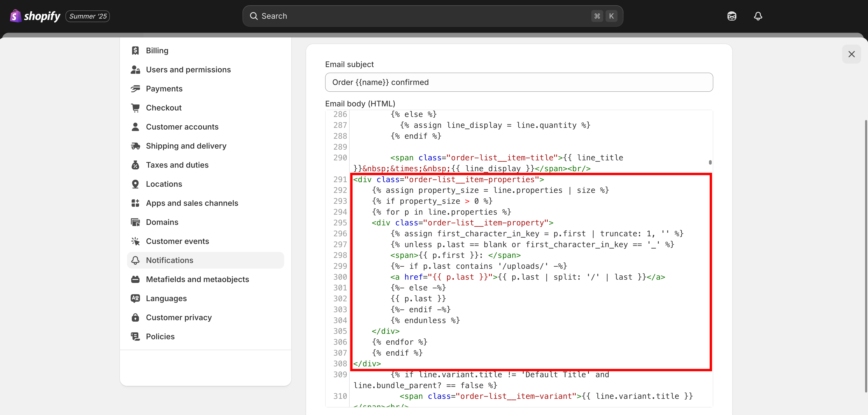This screenshot has width=868, height=415.
Task: Click the Metafields and metaobjects icon
Action: [136, 279]
